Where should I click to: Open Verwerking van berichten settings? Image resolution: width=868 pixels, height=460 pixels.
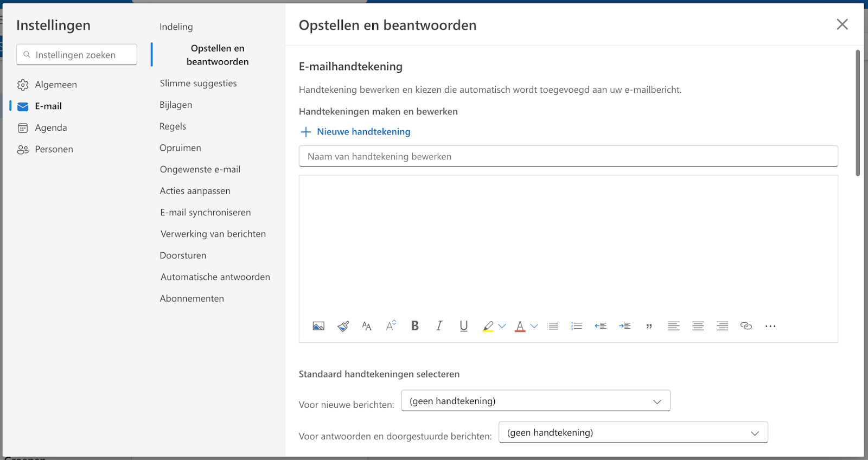(x=213, y=234)
